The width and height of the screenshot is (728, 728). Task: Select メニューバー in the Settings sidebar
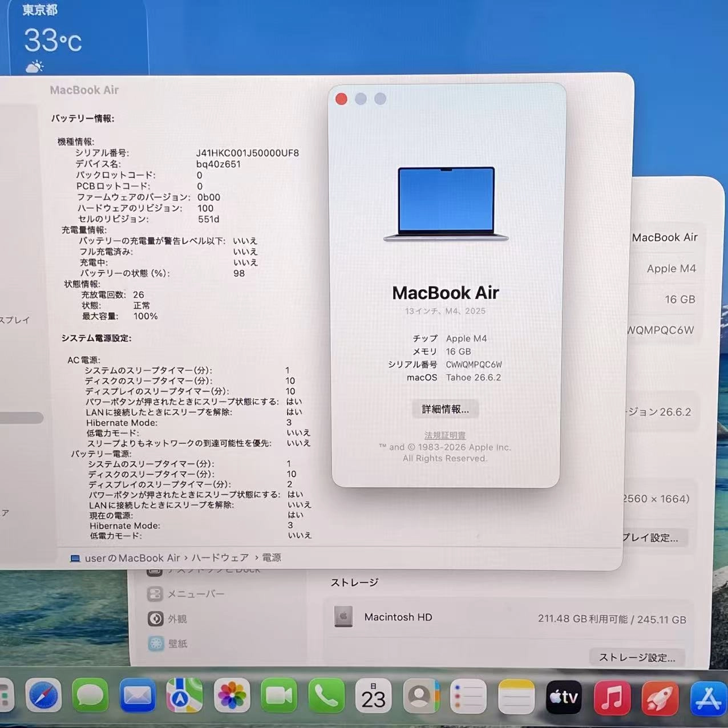click(x=196, y=594)
